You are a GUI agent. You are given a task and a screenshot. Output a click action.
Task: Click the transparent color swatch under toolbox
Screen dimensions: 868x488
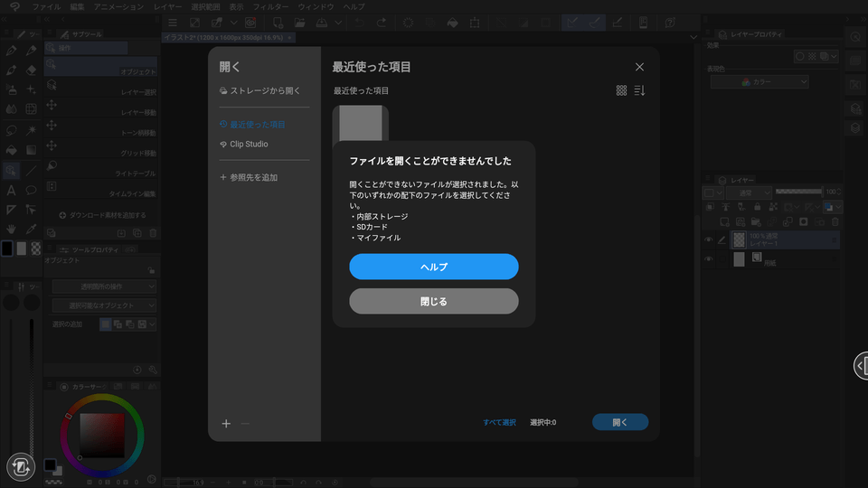[36, 249]
